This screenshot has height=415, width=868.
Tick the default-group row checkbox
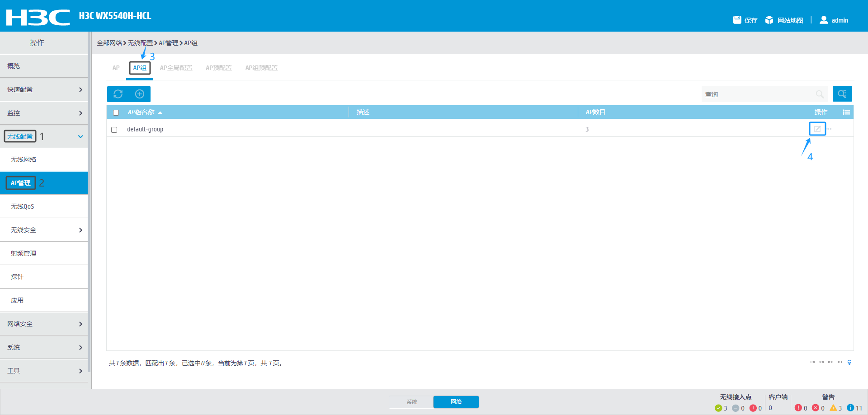click(x=114, y=130)
